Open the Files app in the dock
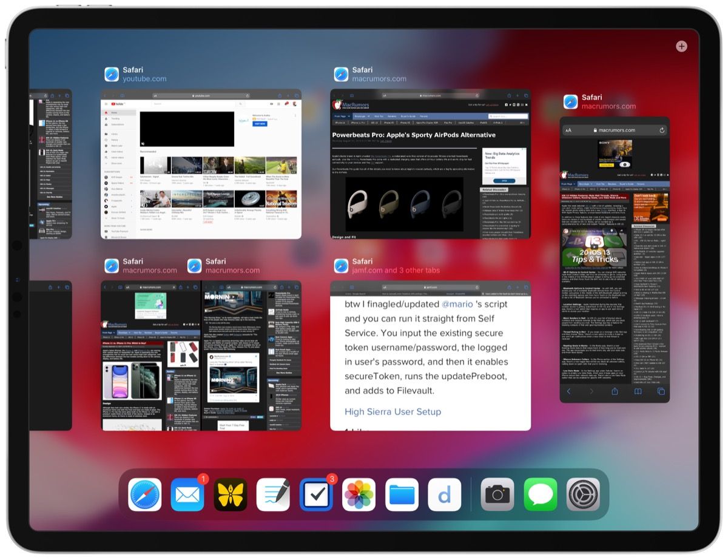The width and height of the screenshot is (728, 560). tap(402, 494)
